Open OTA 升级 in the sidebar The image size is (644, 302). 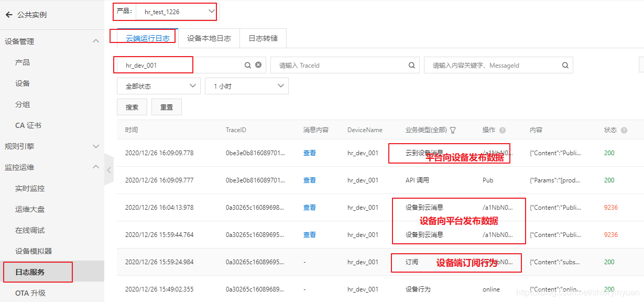pos(30,293)
